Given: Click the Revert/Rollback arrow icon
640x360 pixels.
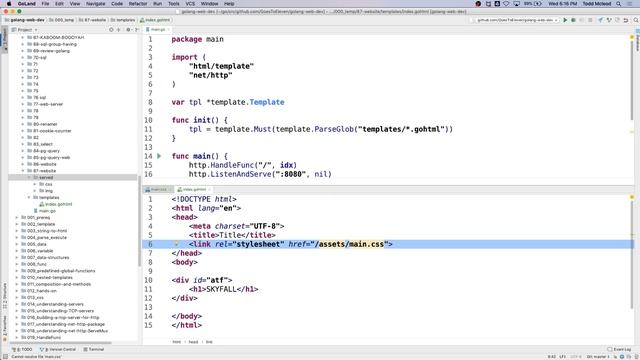Looking at the screenshot, I should tap(626, 20).
